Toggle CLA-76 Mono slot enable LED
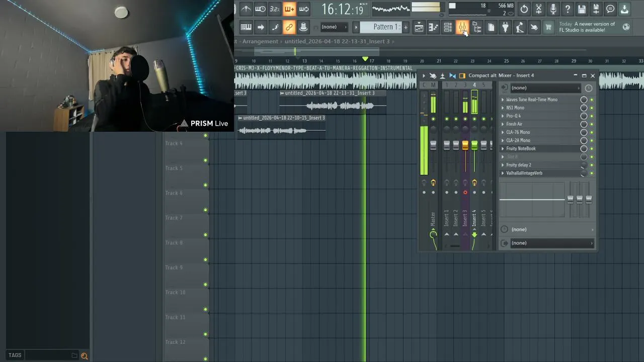644x362 pixels. [592, 132]
